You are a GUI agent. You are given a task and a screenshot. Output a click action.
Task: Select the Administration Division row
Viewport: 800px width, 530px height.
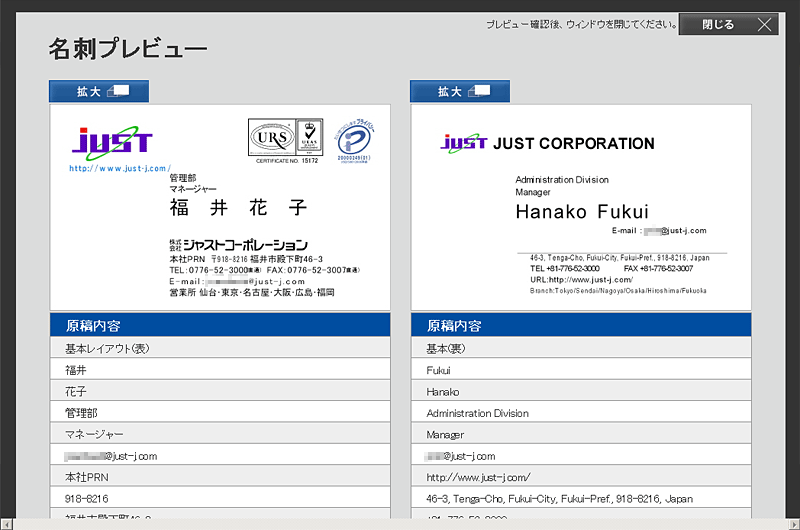pyautogui.click(x=581, y=413)
